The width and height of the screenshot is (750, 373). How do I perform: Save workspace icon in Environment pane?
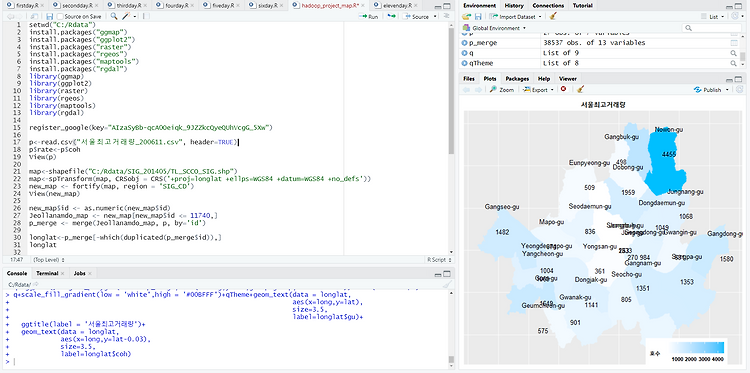[x=478, y=16]
